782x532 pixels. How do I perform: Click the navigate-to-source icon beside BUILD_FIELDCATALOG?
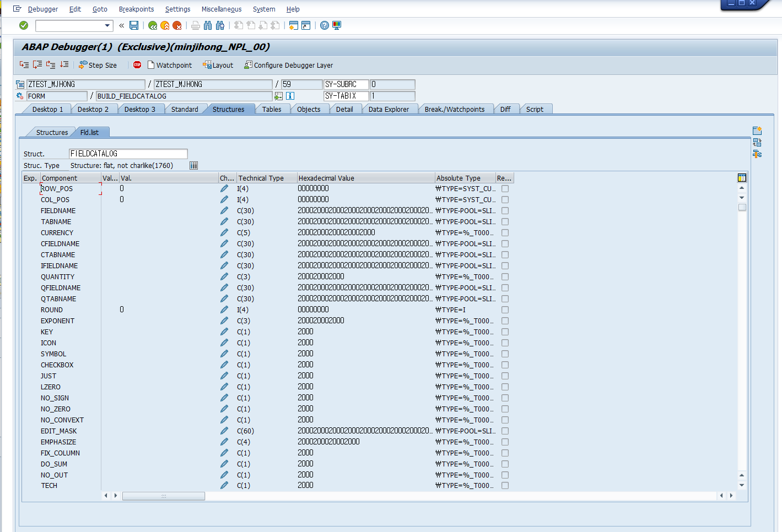[x=278, y=96]
